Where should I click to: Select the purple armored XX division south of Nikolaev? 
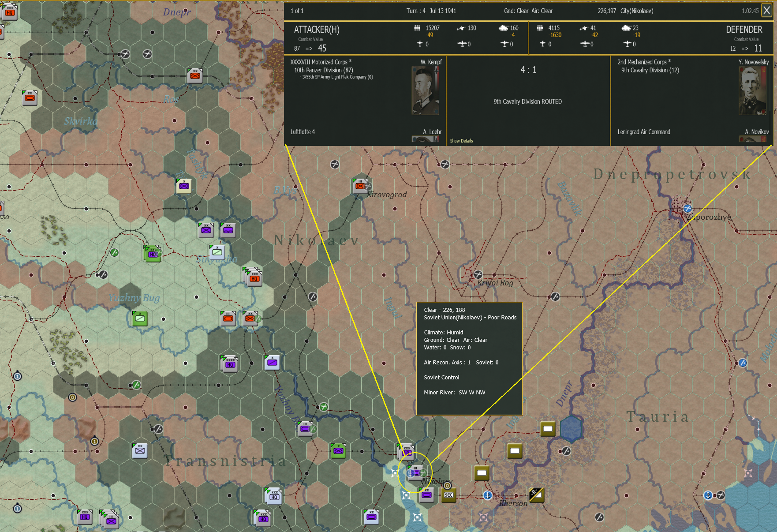pos(427,495)
